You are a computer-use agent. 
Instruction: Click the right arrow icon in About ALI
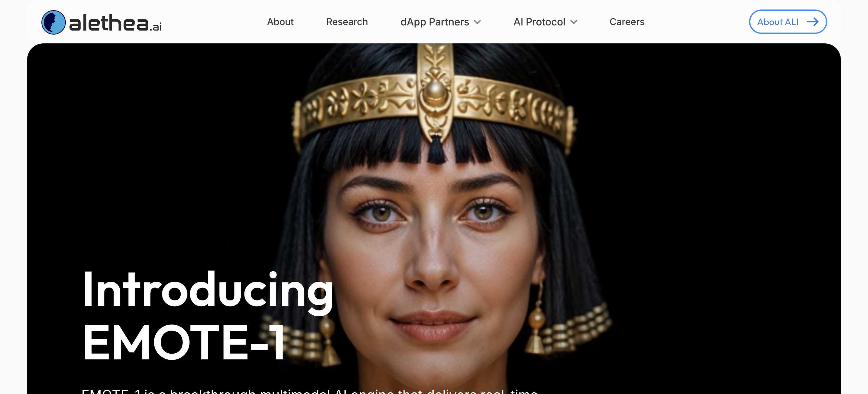[x=813, y=22]
